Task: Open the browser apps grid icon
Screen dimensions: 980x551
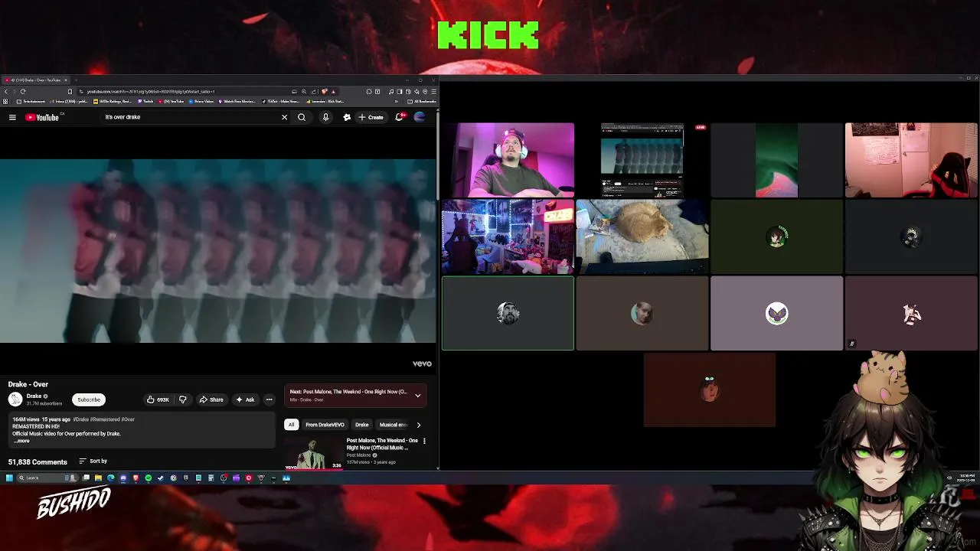Action: click(5, 101)
